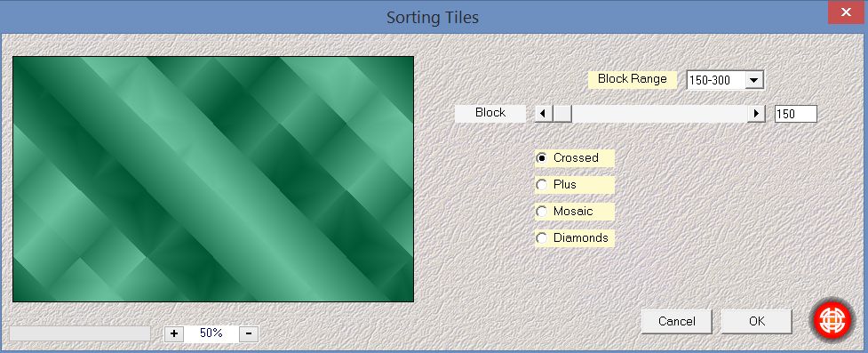Confirm with the OK button
Viewport: 868px width, 353px height.
pos(757,321)
